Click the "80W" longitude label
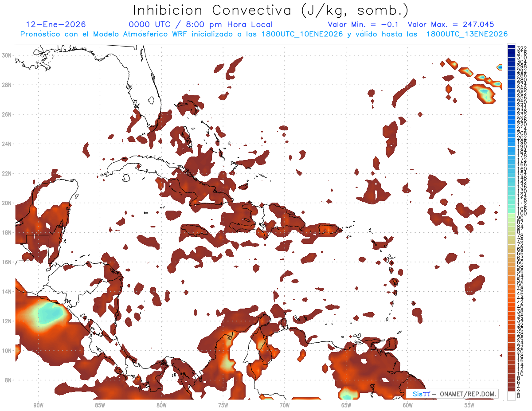Viewport: 532px width, 411px height. [x=161, y=405]
